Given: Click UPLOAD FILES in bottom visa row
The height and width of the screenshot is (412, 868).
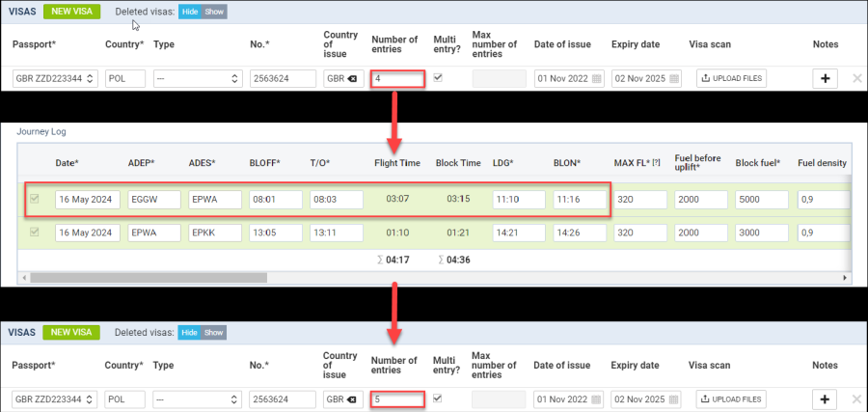Looking at the screenshot, I should 731,398.
